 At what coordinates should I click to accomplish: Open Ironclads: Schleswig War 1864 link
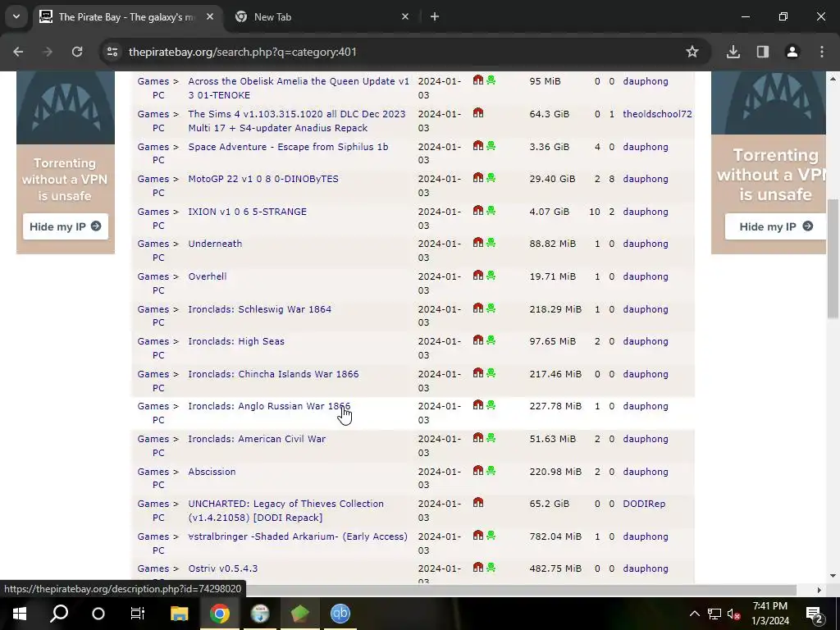click(260, 309)
